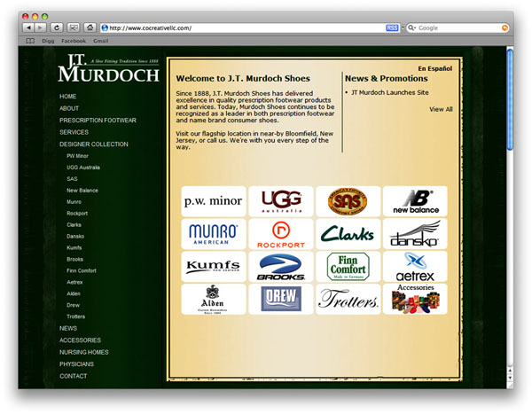Select Kumfs in sidebar submenu
Screen dimensions: 532x414
pyautogui.click(x=74, y=247)
